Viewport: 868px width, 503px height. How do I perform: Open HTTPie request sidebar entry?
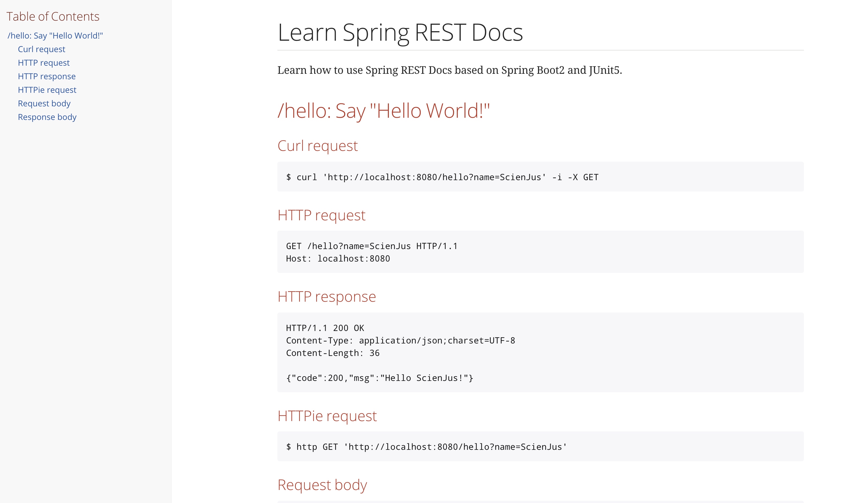(x=47, y=90)
